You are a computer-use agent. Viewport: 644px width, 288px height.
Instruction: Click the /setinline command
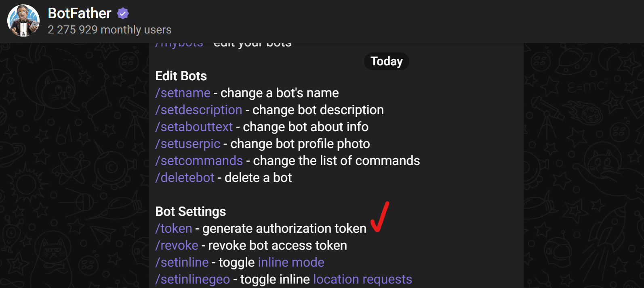pyautogui.click(x=182, y=263)
